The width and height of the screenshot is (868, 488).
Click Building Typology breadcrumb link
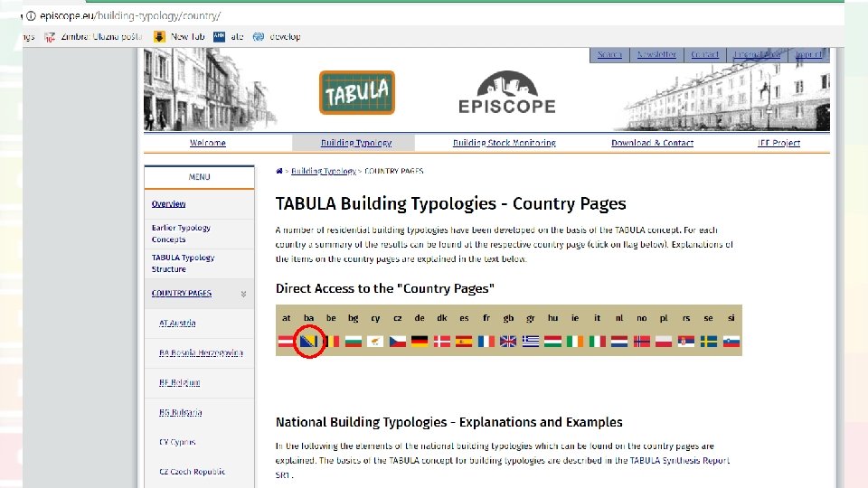pos(324,171)
